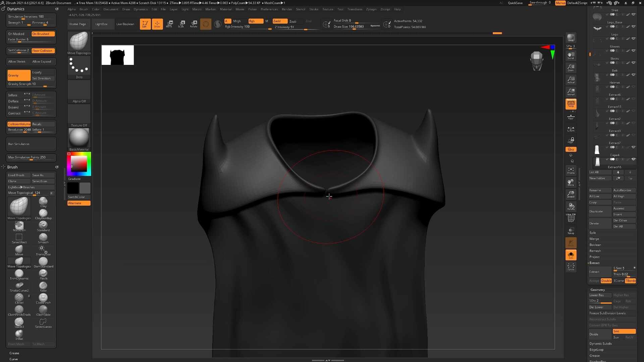Image resolution: width=644 pixels, height=362 pixels.
Task: Collapse the Extract section
Action: [594, 263]
